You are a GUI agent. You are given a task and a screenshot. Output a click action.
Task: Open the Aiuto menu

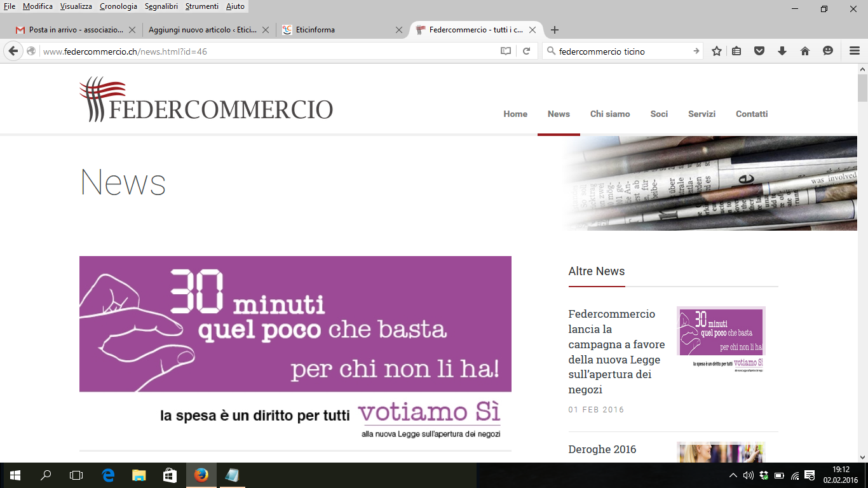coord(235,6)
